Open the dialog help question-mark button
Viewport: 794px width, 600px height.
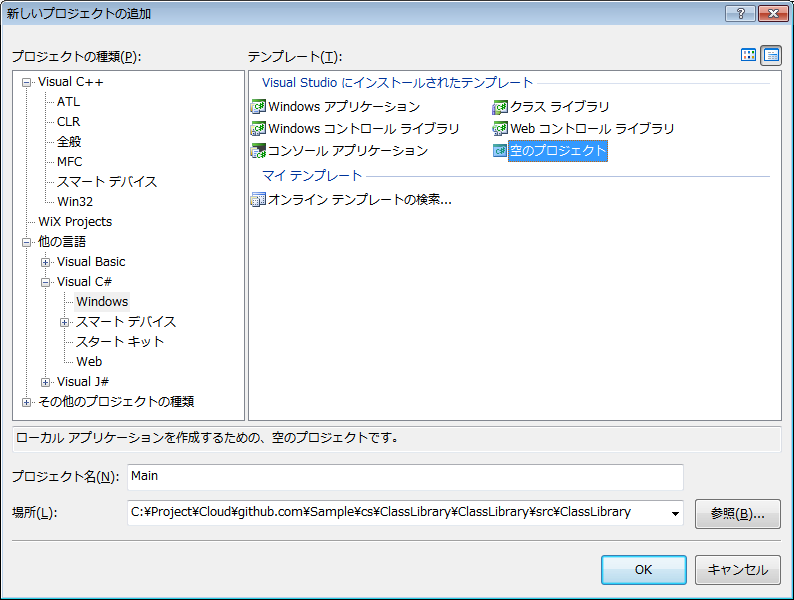[740, 14]
